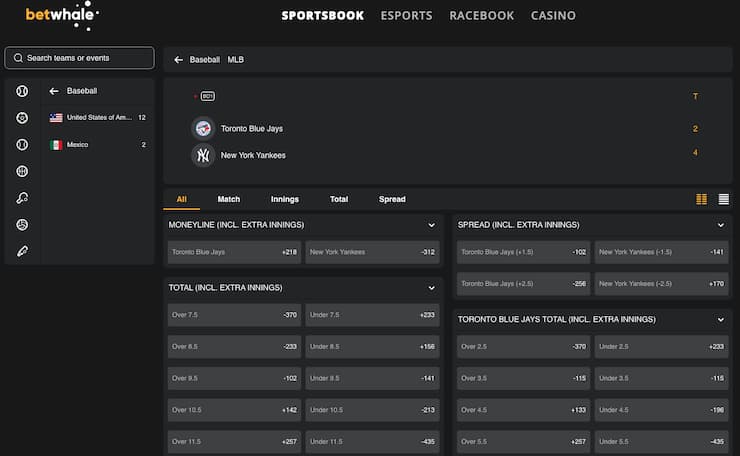Select Over 8.5 at -233 odds
This screenshot has height=456, width=740.
tap(234, 347)
